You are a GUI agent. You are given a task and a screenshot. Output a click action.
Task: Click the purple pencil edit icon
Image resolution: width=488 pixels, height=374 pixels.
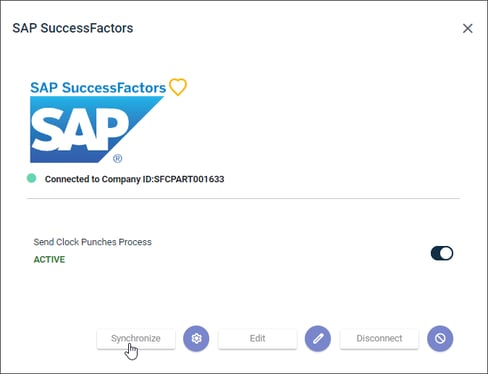318,338
